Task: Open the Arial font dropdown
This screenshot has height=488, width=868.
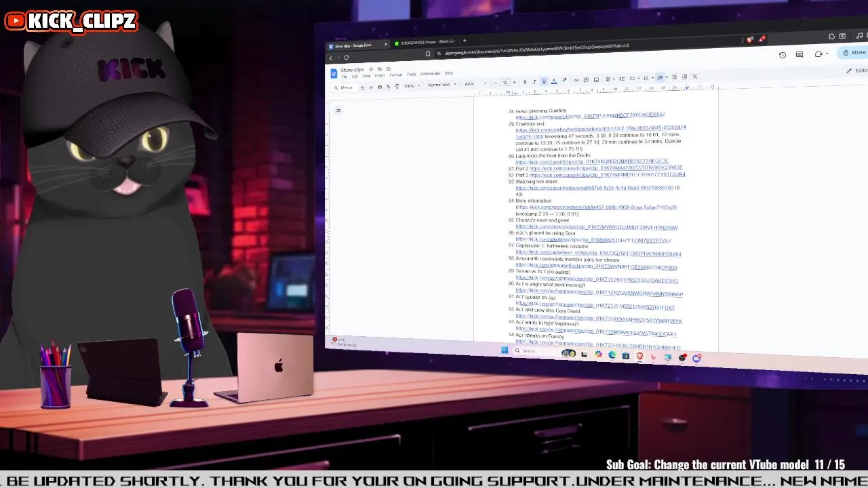Action: click(475, 83)
